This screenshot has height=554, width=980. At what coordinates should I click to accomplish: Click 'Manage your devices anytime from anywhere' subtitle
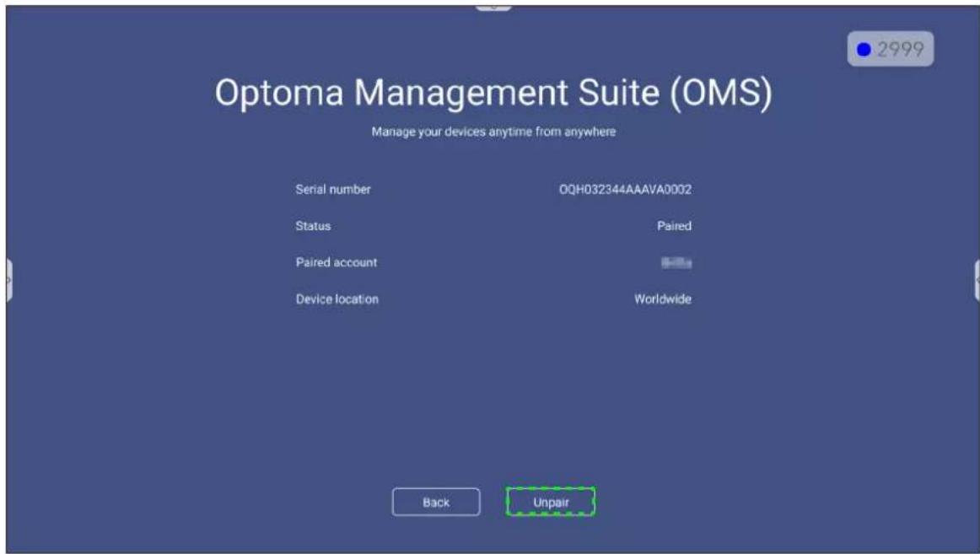[493, 132]
